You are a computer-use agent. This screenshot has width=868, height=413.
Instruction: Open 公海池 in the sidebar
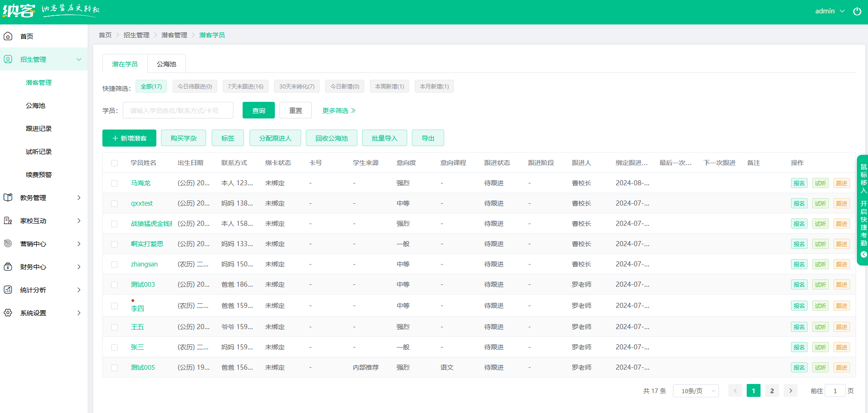coord(36,106)
